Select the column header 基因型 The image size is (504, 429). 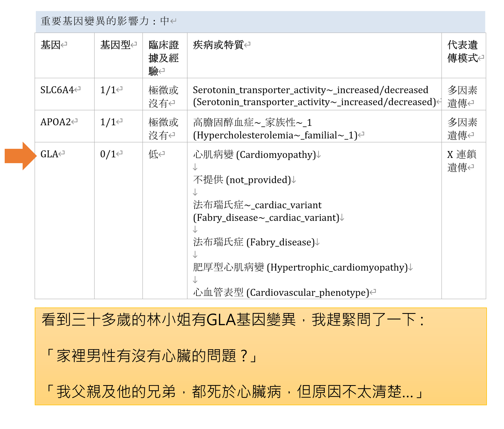coord(115,45)
